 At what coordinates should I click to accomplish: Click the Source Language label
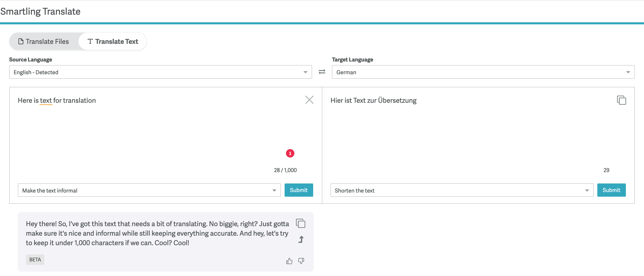coord(30,60)
